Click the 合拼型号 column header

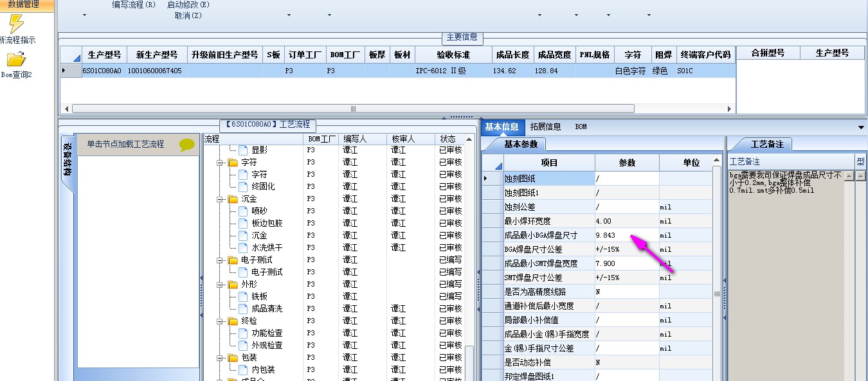pyautogui.click(x=768, y=53)
